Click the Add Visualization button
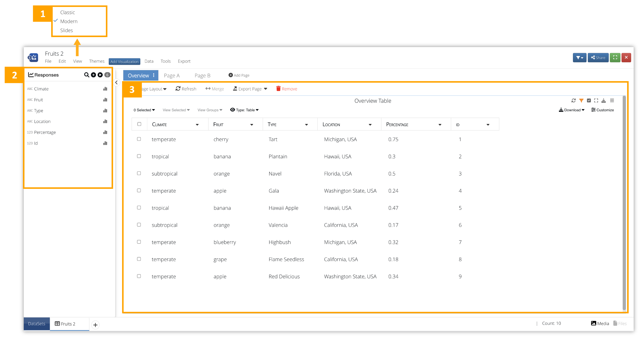Image resolution: width=644 pixels, height=350 pixels. (124, 62)
